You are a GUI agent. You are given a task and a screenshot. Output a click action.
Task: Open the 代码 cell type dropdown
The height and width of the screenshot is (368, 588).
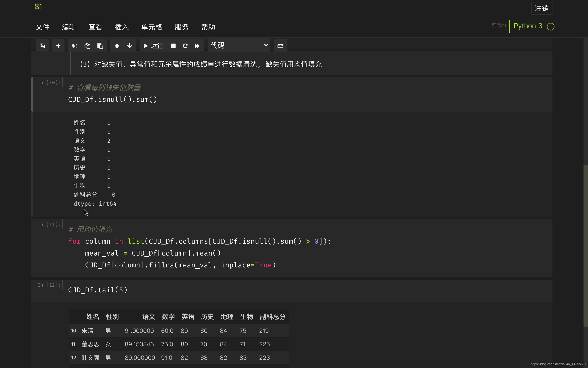pyautogui.click(x=239, y=45)
